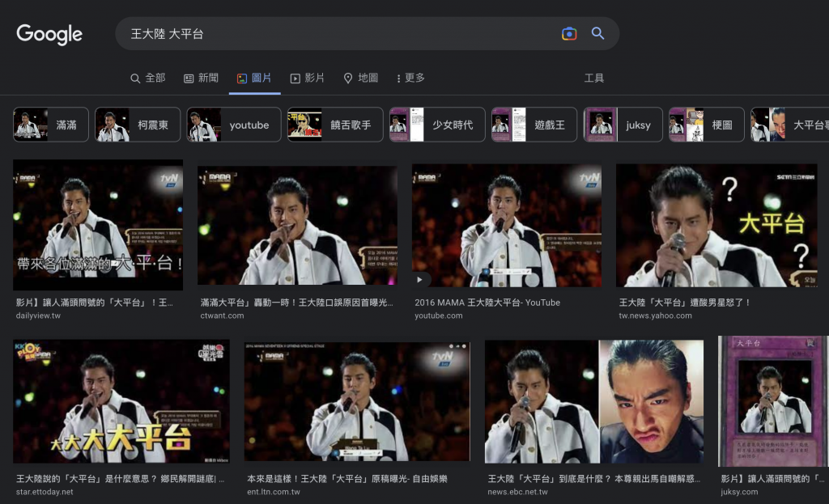This screenshot has height=504, width=829.
Task: Click the Google logo
Action: (x=49, y=34)
